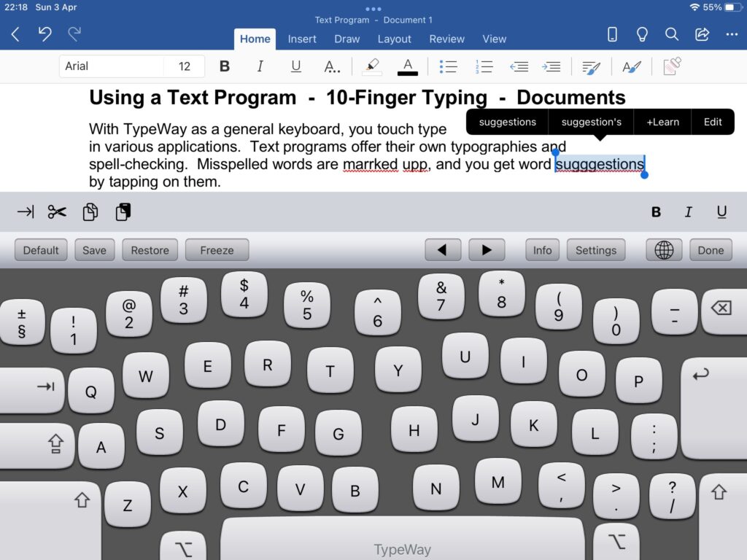The height and width of the screenshot is (560, 747).
Task: Switch to the Insert tab
Action: [x=302, y=39]
